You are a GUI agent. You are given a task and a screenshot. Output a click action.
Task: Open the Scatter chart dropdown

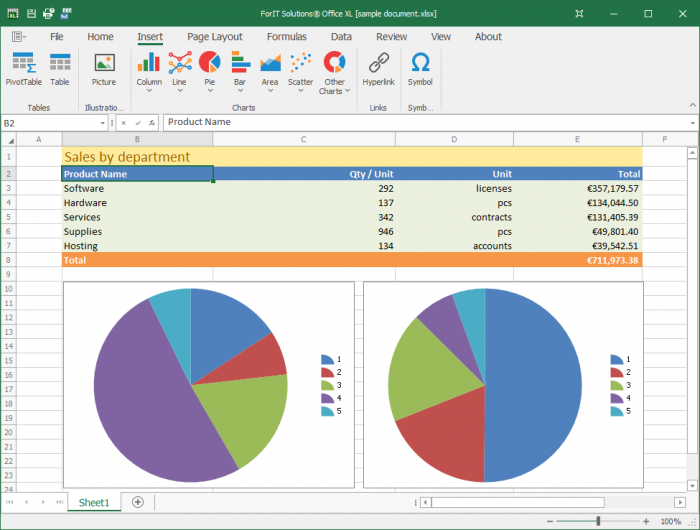point(300,90)
